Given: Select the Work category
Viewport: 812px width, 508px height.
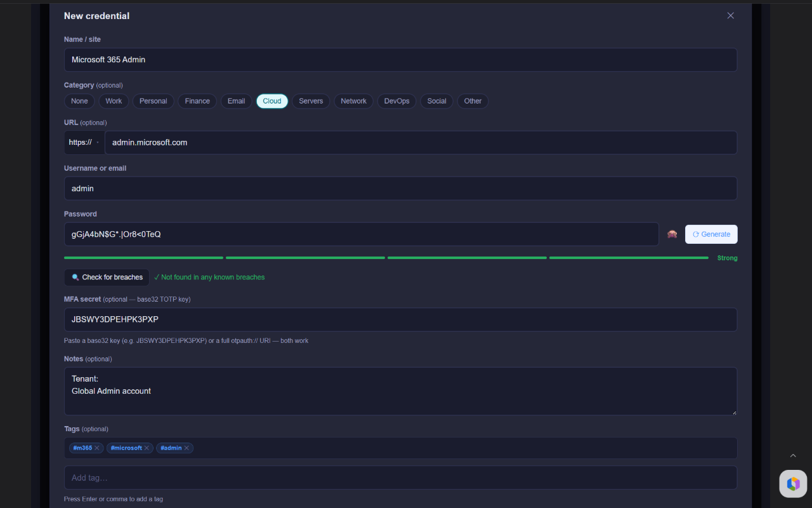Looking at the screenshot, I should click(x=114, y=101).
